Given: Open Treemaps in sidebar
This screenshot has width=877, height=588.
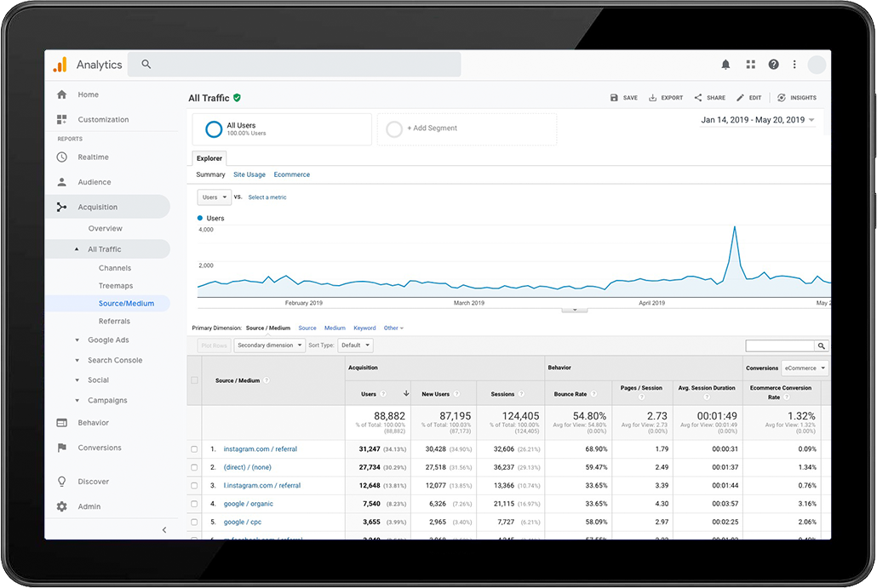Looking at the screenshot, I should coord(116,286).
